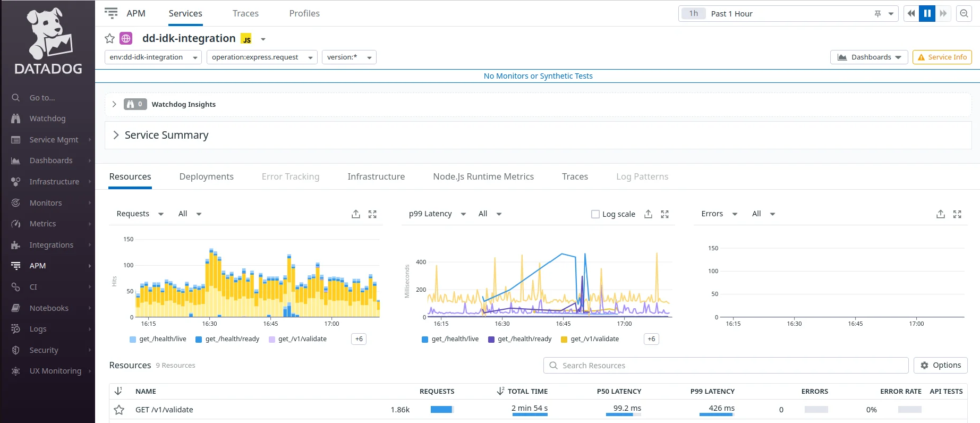Viewport: 980px width, 423px height.
Task: Open the Past 1 Hour time selector
Action: (x=788, y=14)
